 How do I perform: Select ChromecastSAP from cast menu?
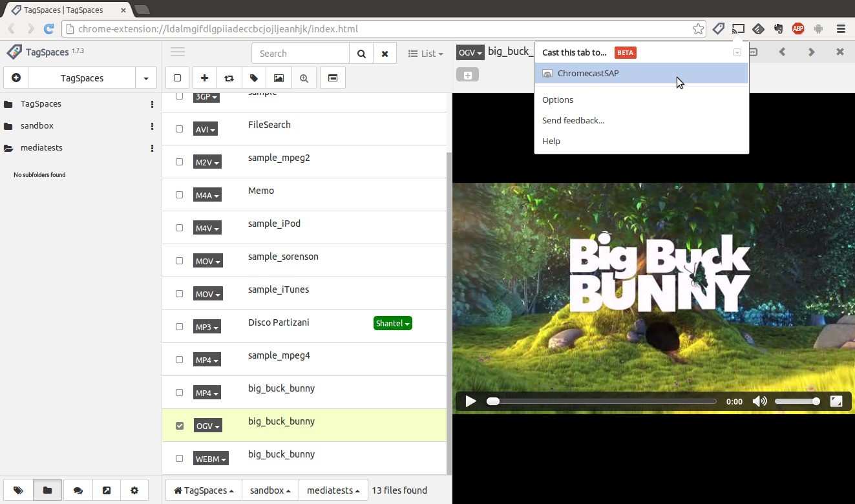(x=588, y=73)
